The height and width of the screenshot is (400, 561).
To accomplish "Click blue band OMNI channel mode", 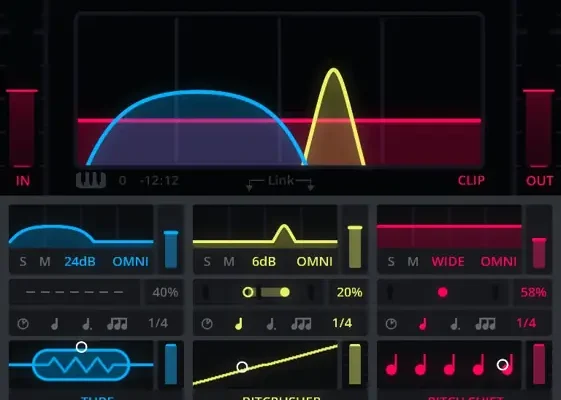I will 130,262.
